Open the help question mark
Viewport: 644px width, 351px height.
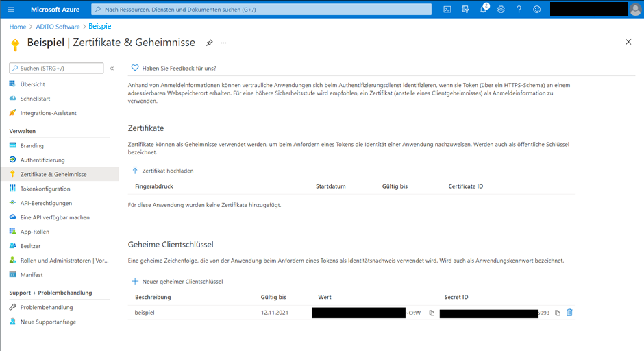[x=519, y=9]
